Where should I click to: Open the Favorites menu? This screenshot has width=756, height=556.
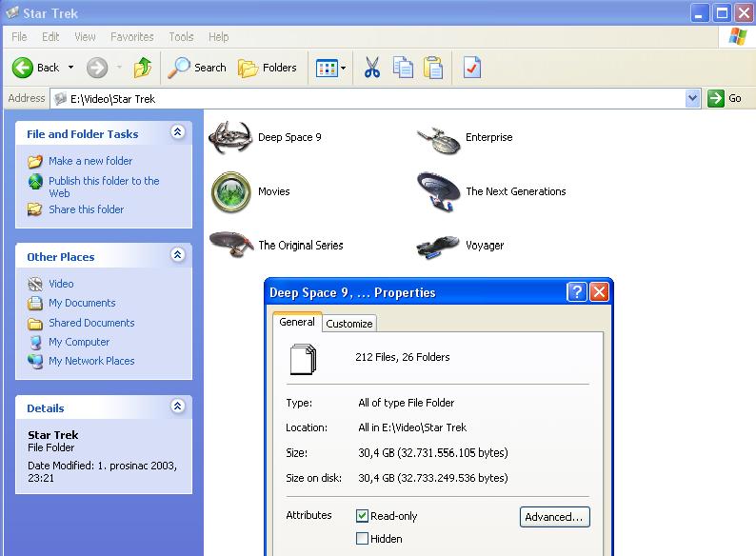[x=131, y=37]
